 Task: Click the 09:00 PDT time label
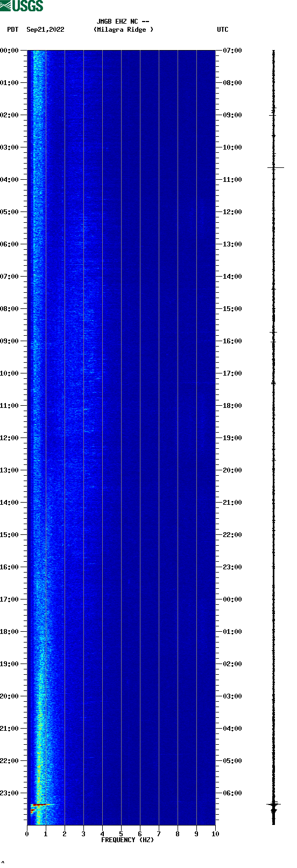pos(9,341)
